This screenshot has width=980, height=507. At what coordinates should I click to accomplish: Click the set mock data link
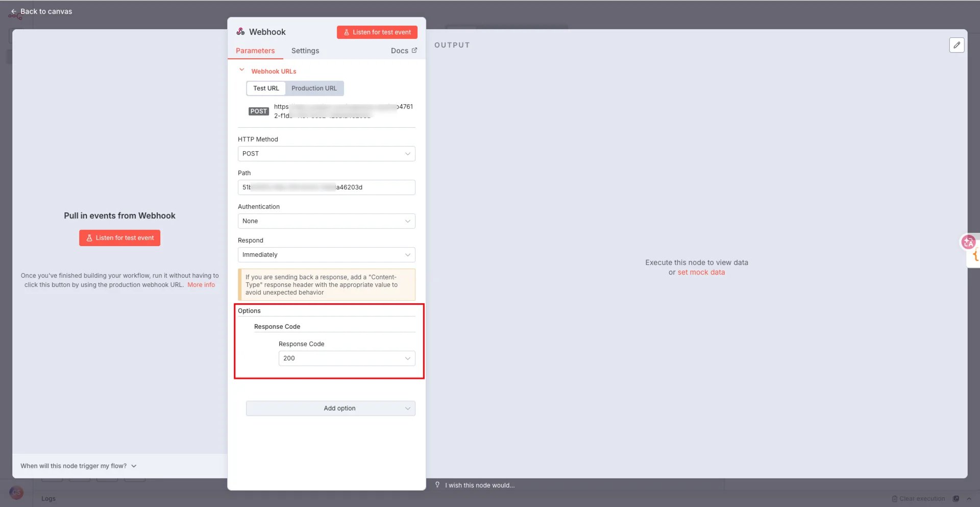pyautogui.click(x=701, y=272)
